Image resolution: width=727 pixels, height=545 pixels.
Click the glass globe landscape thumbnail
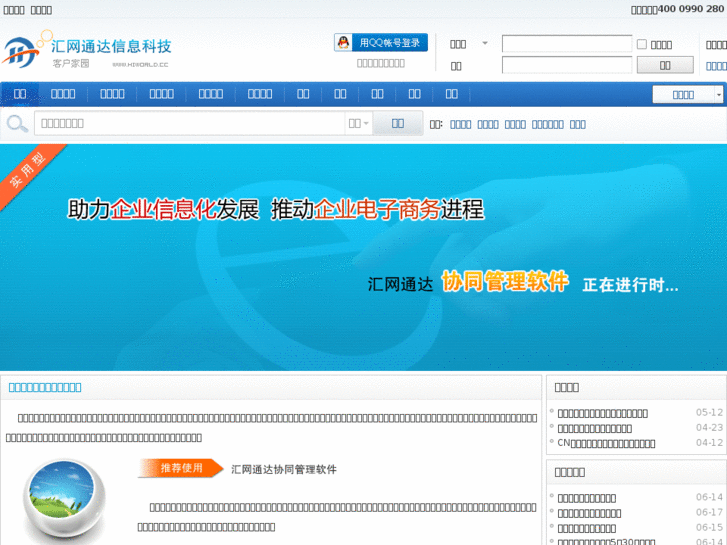coord(64,501)
